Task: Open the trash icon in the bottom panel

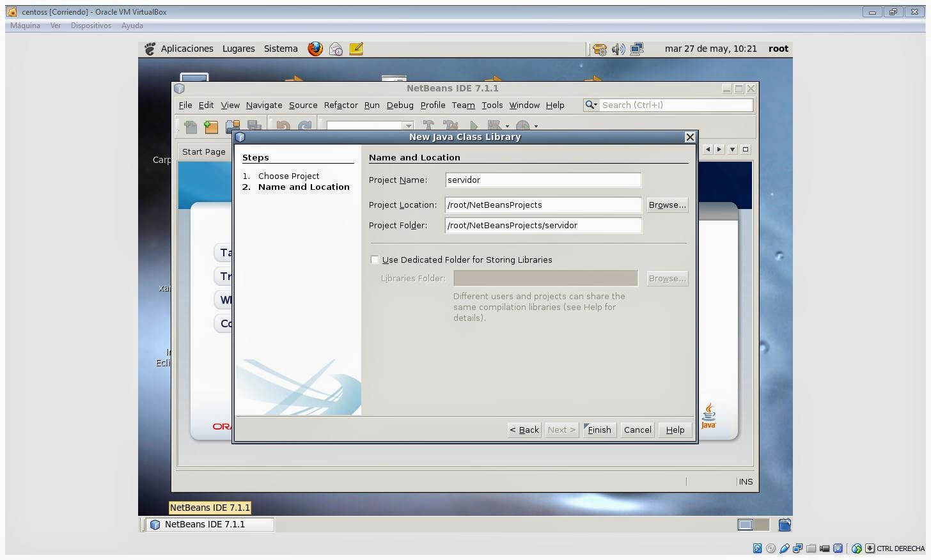Action: coord(785,525)
